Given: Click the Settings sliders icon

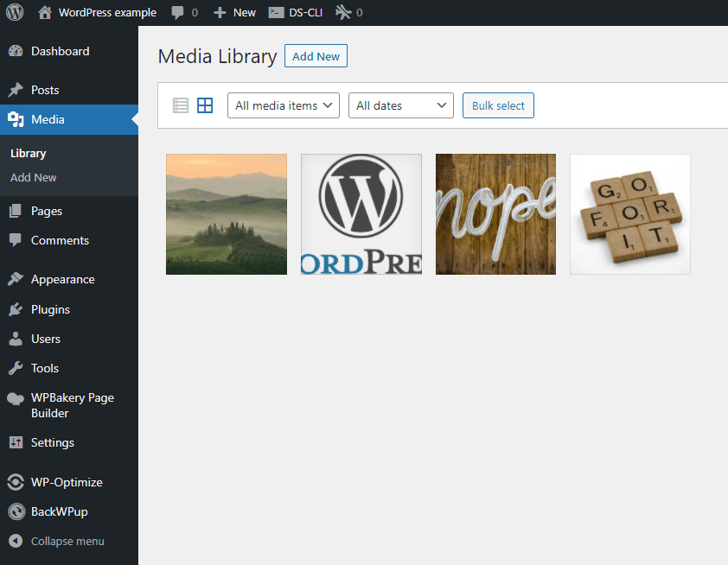Looking at the screenshot, I should pos(16,442).
